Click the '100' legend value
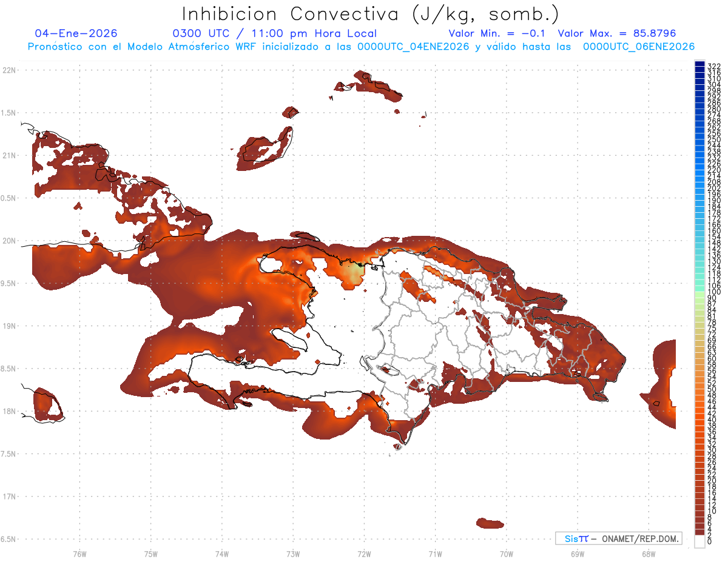Viewport: 728px width, 562px height. pyautogui.click(x=714, y=292)
